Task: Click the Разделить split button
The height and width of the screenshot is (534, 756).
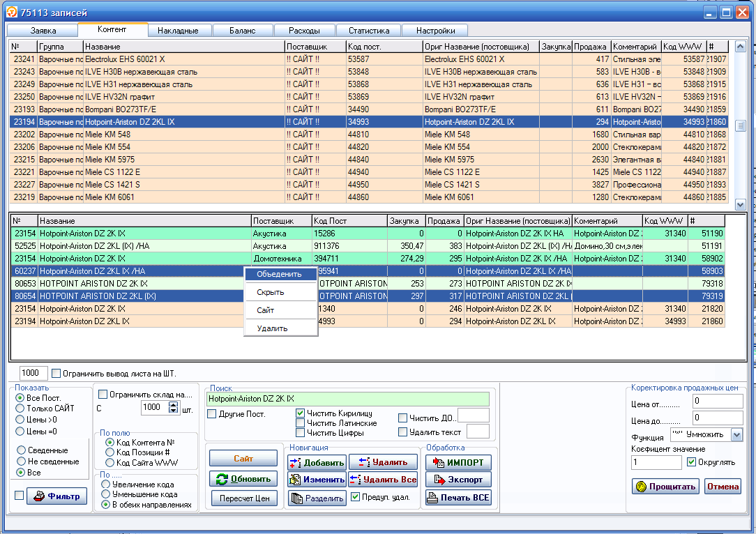Action: 317,498
